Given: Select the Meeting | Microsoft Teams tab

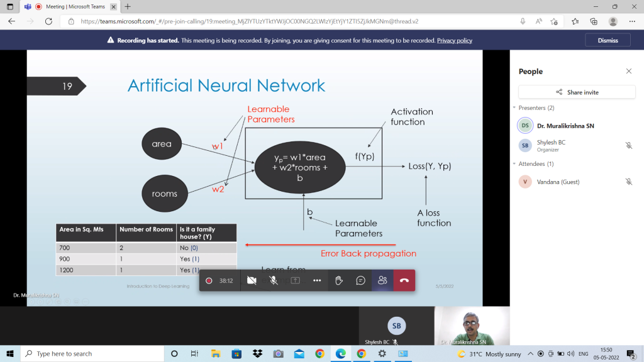Looking at the screenshot, I should [68, 6].
